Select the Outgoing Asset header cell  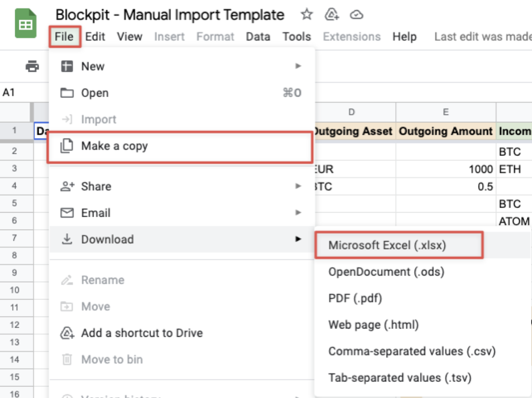(x=355, y=131)
